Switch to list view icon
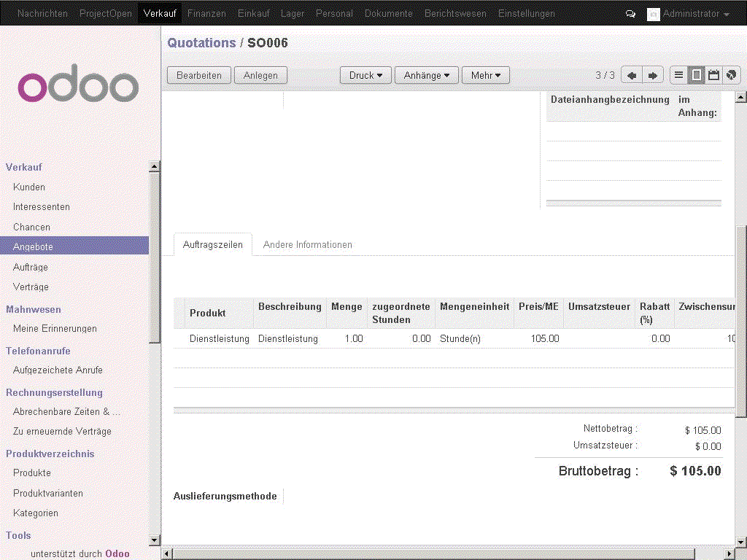Viewport: 747px width, 560px height. tap(679, 75)
